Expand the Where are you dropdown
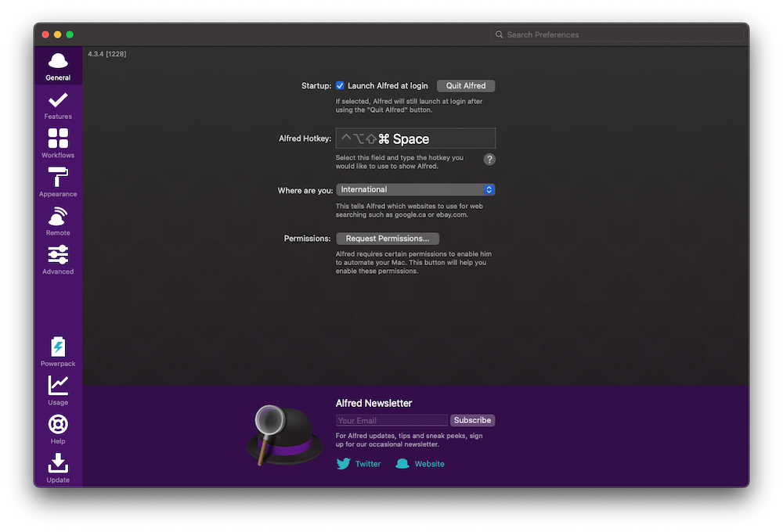The image size is (783, 532). click(x=415, y=189)
